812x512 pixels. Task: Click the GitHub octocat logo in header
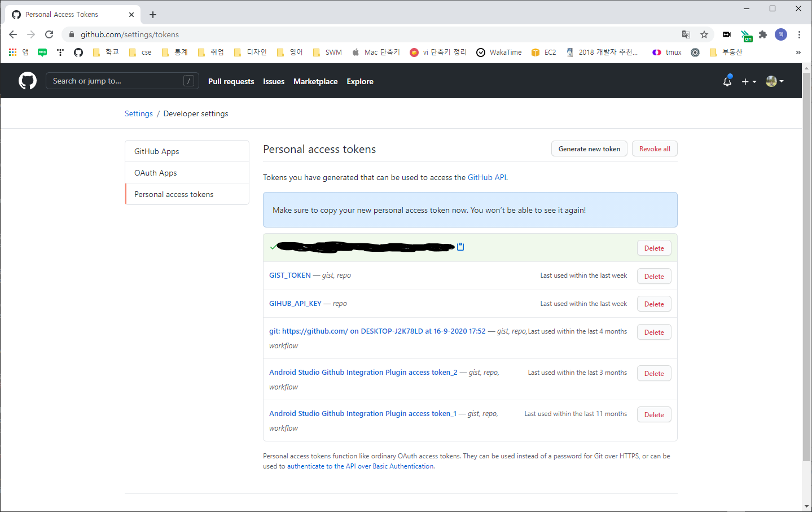tap(28, 81)
